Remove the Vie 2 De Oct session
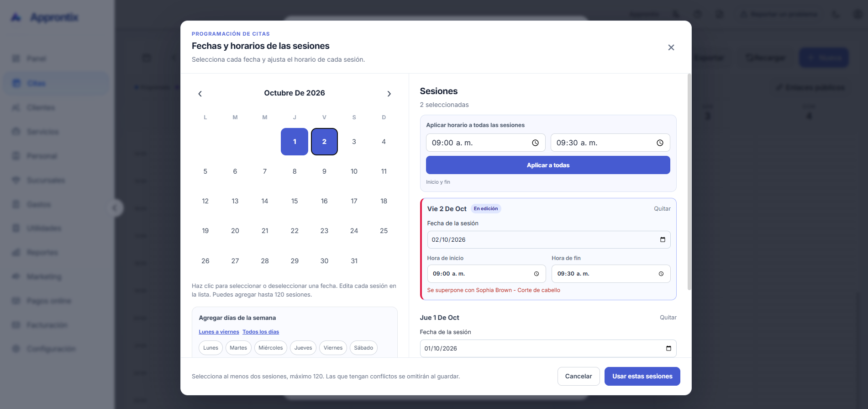868x409 pixels. coord(662,209)
